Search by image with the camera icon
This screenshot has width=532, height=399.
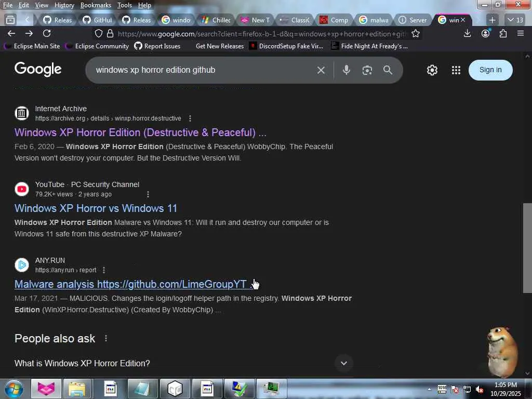367,70
